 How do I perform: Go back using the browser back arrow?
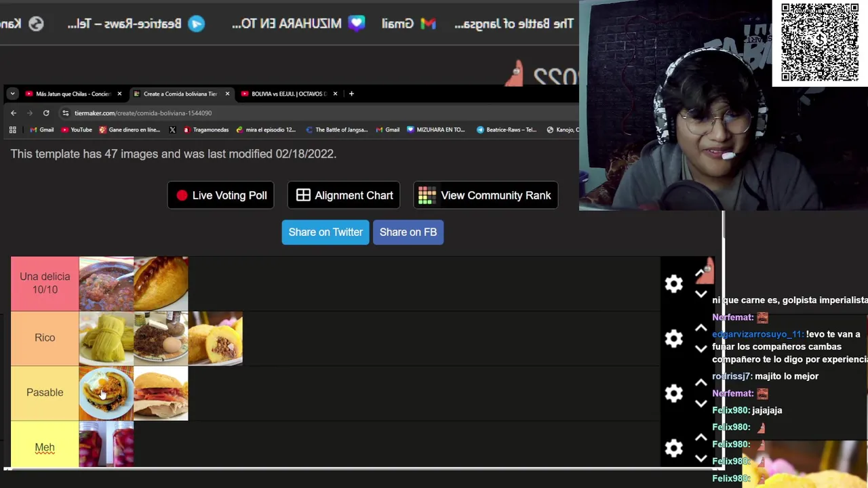[x=14, y=113]
